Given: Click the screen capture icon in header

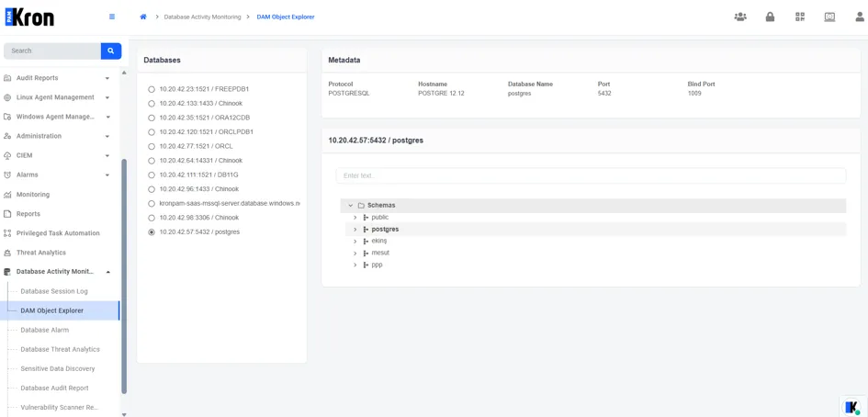Looking at the screenshot, I should [829, 17].
